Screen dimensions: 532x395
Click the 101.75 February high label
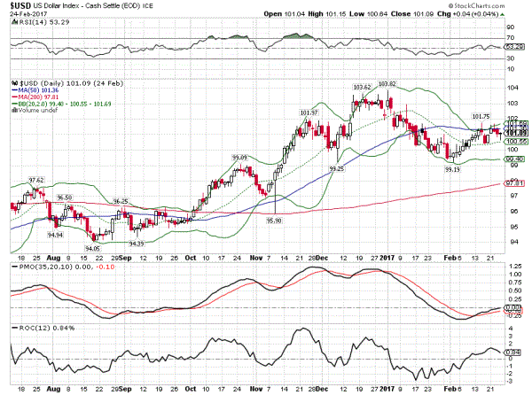(481, 116)
